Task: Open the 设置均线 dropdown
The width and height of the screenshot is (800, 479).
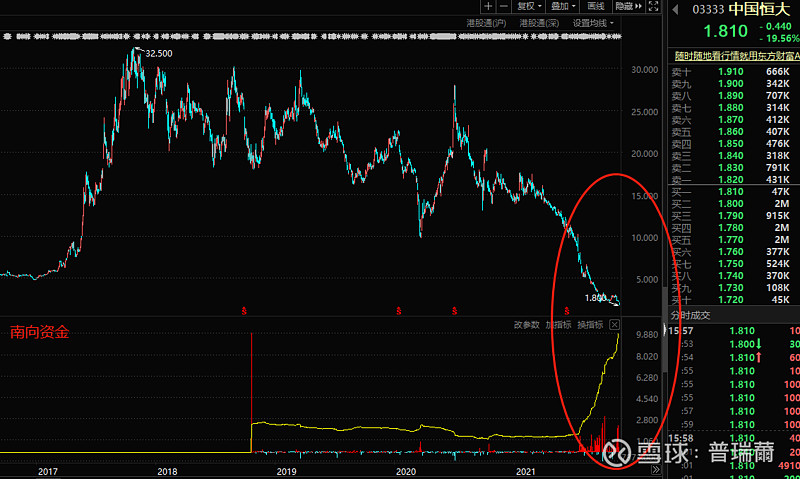Action: (593, 23)
